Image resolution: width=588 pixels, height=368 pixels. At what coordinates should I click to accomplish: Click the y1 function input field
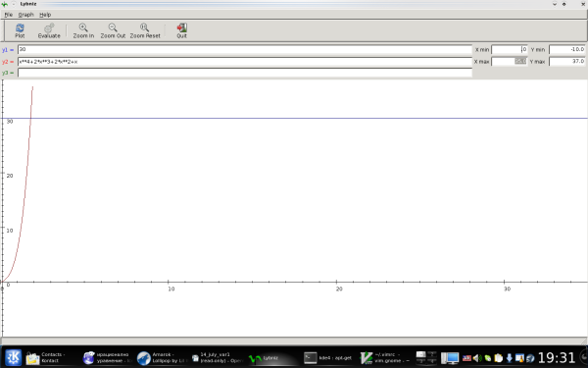click(x=244, y=50)
